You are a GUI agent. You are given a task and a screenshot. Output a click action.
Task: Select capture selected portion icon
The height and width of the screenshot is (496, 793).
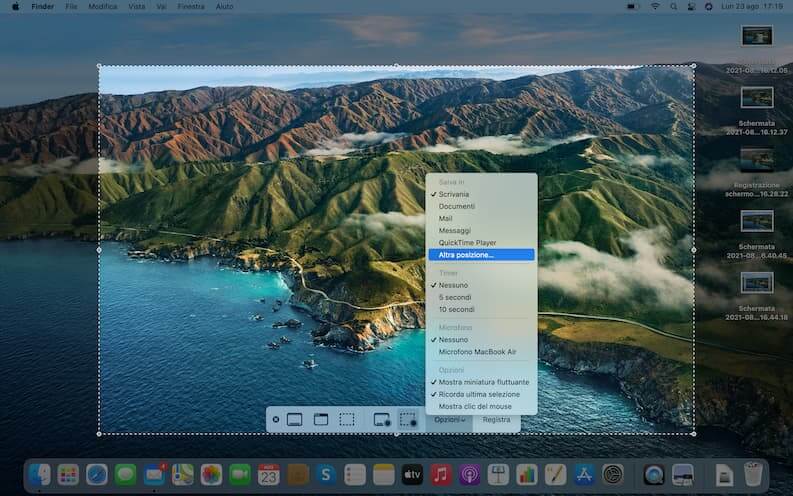pos(347,420)
